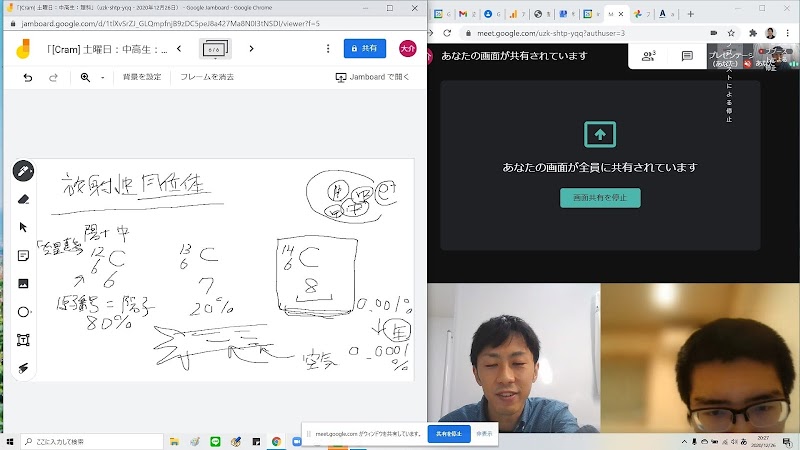
Task: Switch to the Gmail browser tab
Action: 466,14
